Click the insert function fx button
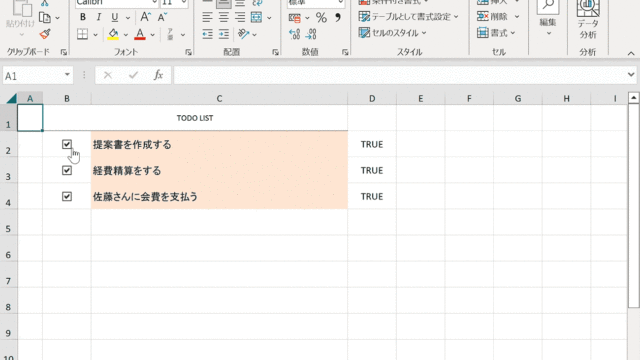 coord(158,75)
